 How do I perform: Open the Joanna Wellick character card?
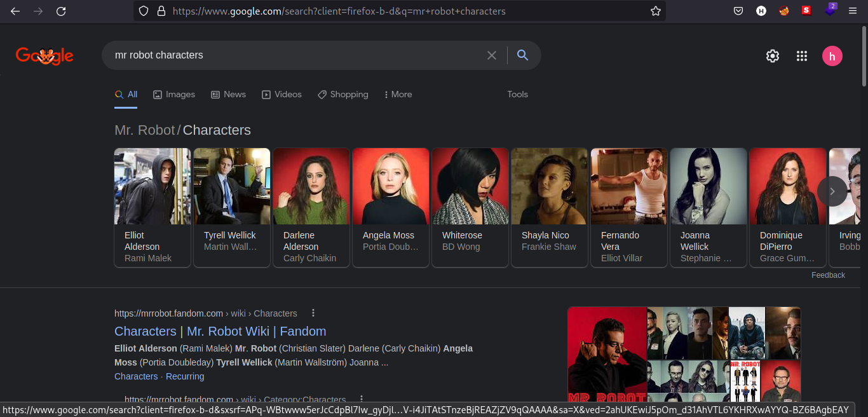click(709, 207)
